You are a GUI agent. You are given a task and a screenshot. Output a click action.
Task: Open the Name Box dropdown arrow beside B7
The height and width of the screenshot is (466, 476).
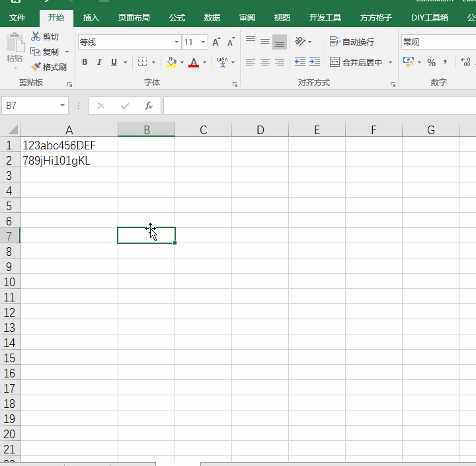click(x=63, y=106)
